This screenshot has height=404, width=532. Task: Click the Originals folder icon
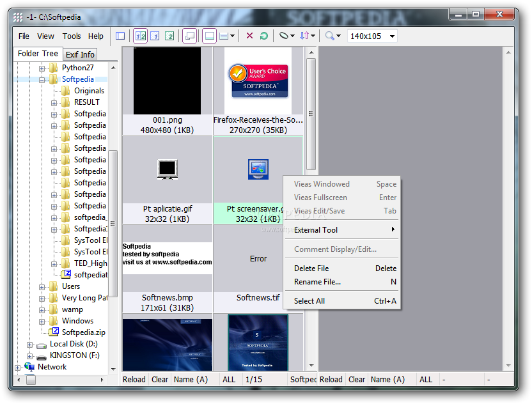click(x=65, y=91)
